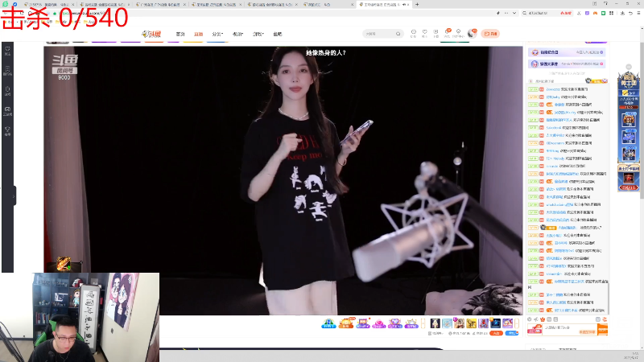Viewport: 644px width, 362px height.
Task: Click the heart icon at the top of the left sidebar
Action: [7, 51]
